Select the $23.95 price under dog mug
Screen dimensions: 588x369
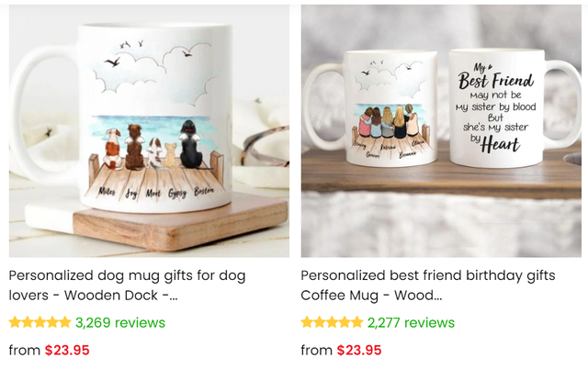67,351
